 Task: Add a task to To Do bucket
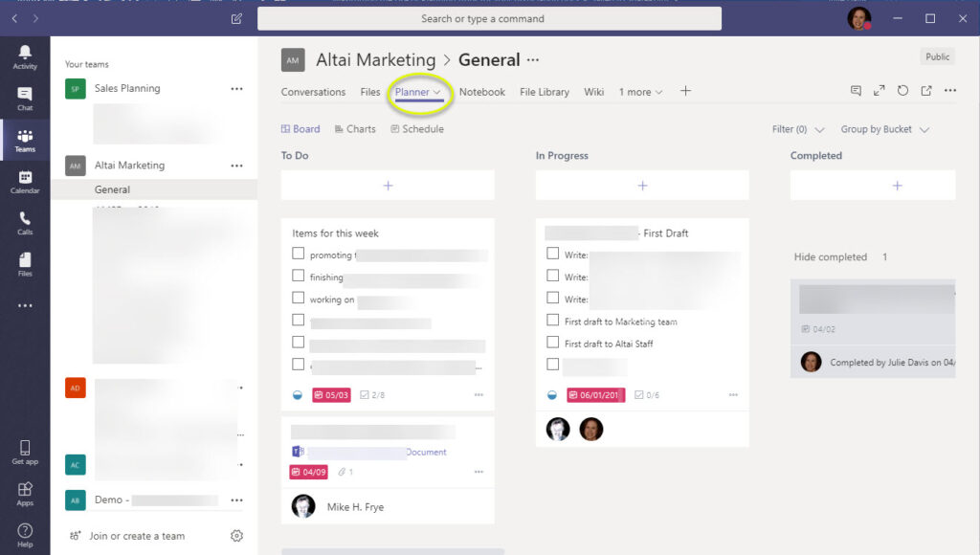[388, 186]
